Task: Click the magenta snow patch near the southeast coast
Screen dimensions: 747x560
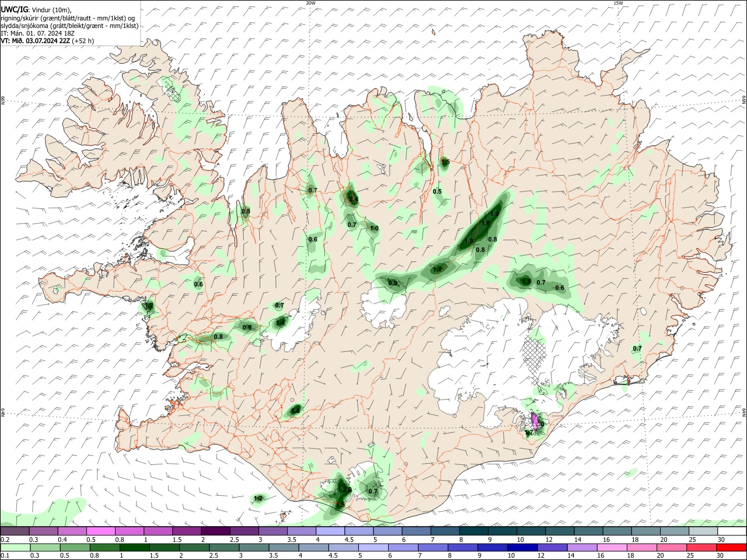Action: click(x=535, y=420)
